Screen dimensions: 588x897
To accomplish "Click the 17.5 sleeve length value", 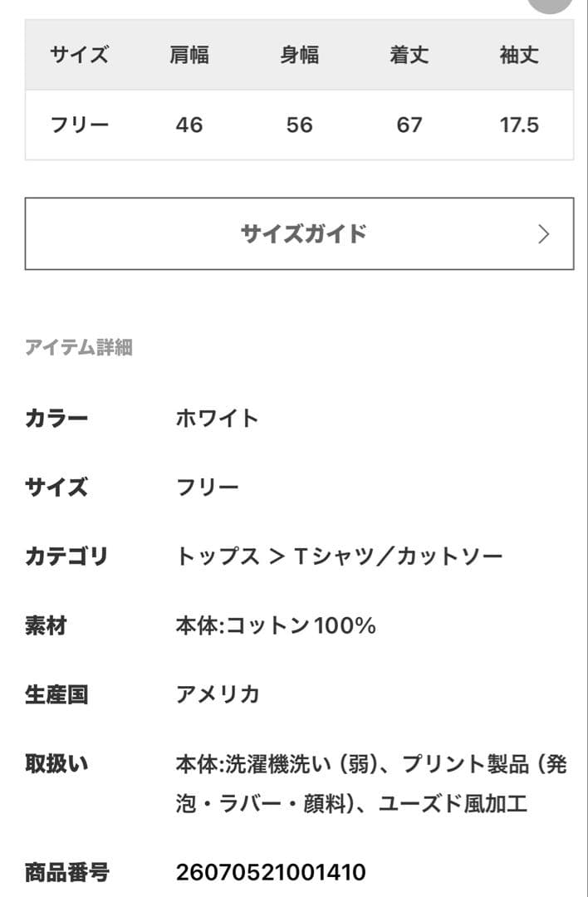I will click(x=519, y=125).
